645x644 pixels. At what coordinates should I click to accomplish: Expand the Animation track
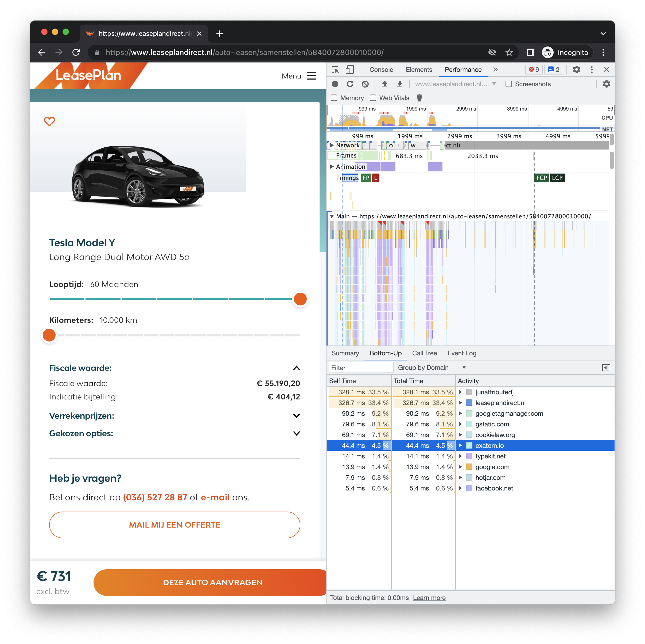(x=332, y=166)
